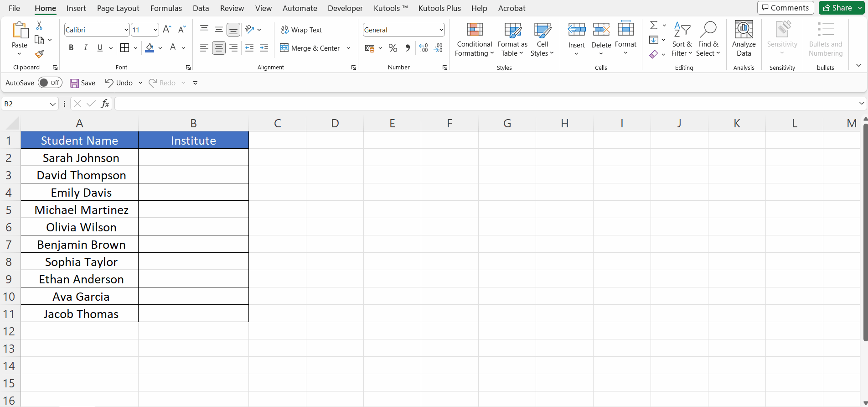Screen dimensions: 868x407
Task: Open the font size dropdown
Action: point(155,30)
